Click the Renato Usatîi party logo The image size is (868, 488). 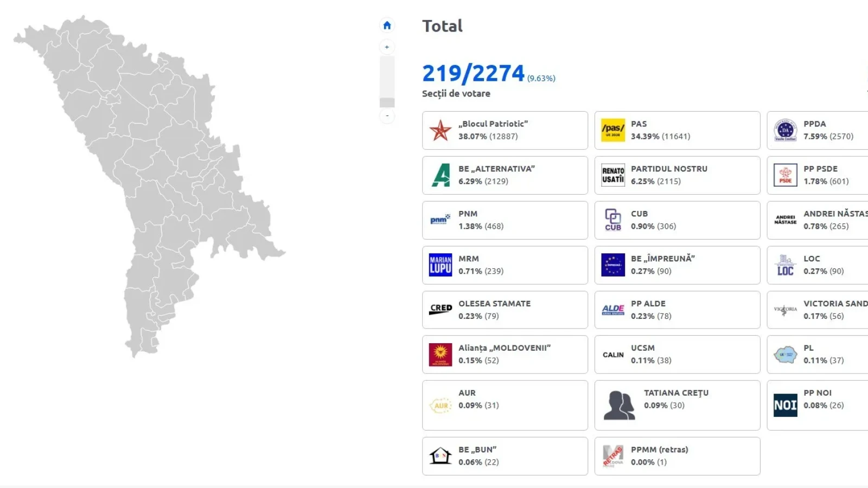click(612, 176)
